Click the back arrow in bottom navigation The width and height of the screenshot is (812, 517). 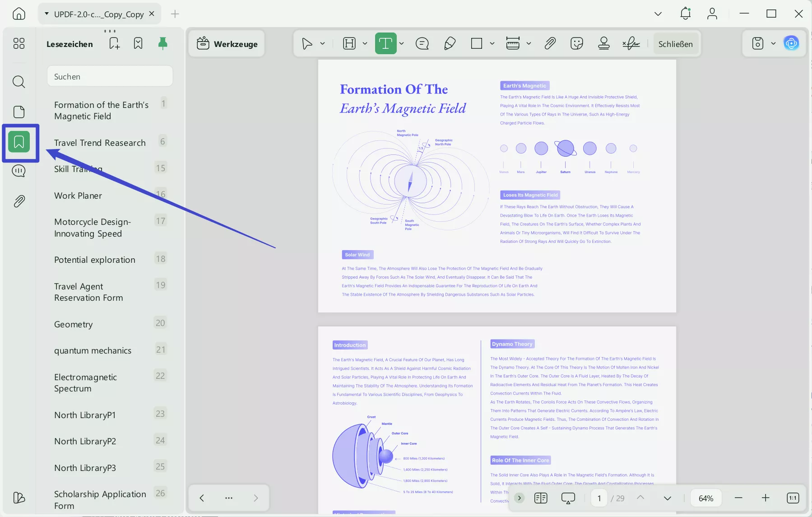tap(202, 498)
